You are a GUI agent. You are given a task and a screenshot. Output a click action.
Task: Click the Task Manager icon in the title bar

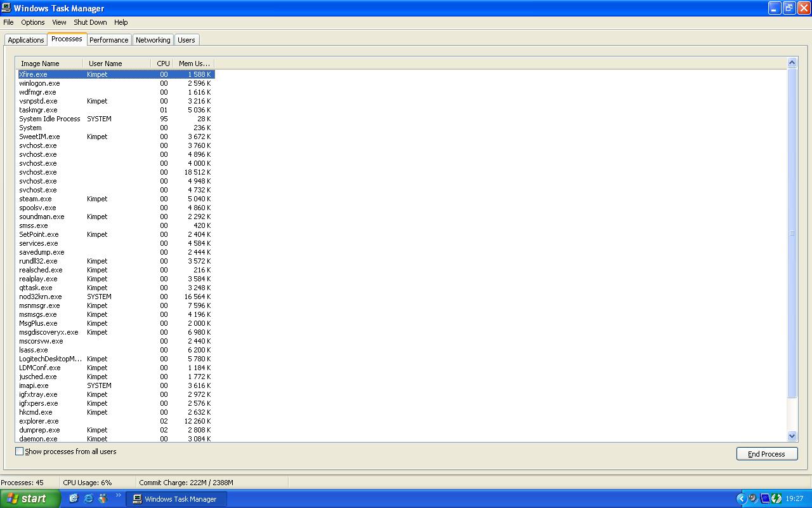pyautogui.click(x=7, y=8)
